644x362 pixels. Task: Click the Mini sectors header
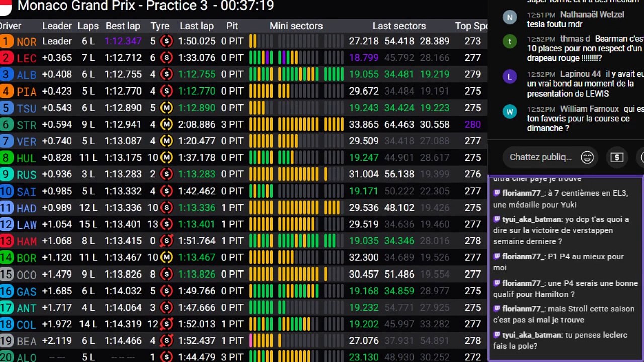click(x=296, y=26)
